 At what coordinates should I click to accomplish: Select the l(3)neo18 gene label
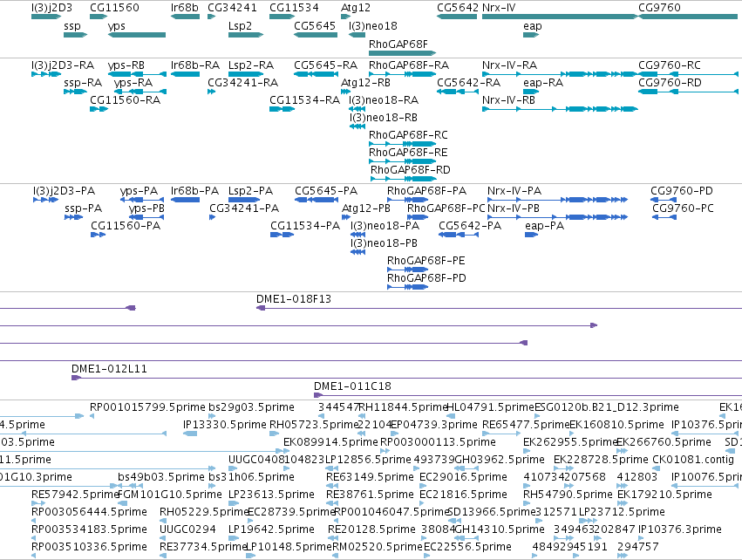(x=373, y=26)
